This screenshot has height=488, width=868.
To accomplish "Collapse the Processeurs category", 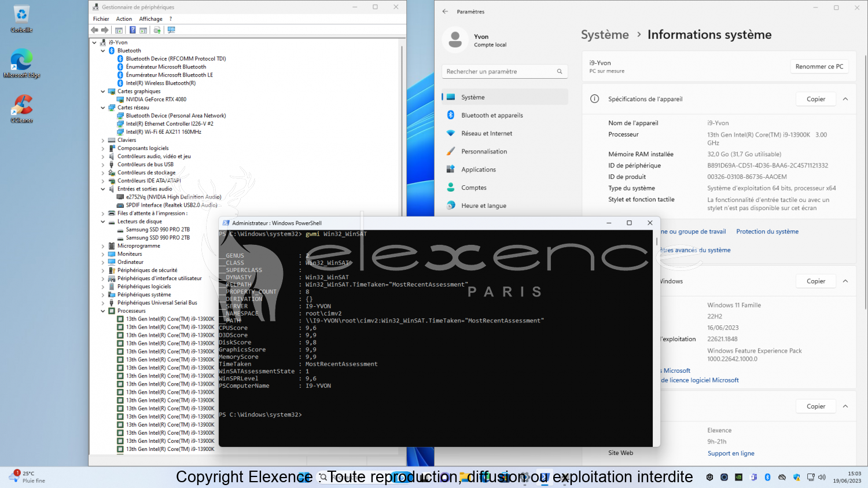I will [x=103, y=311].
